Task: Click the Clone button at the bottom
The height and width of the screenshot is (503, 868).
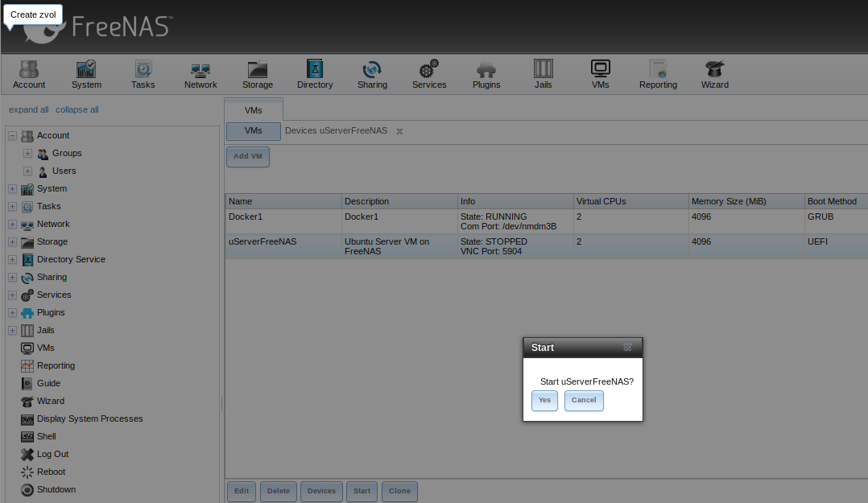Action: (399, 492)
